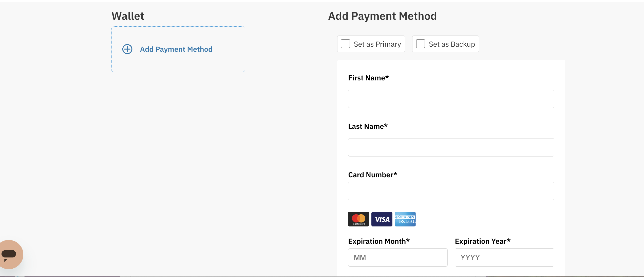Click the plus circle icon in Wallet
This screenshot has width=644, height=277.
[127, 49]
